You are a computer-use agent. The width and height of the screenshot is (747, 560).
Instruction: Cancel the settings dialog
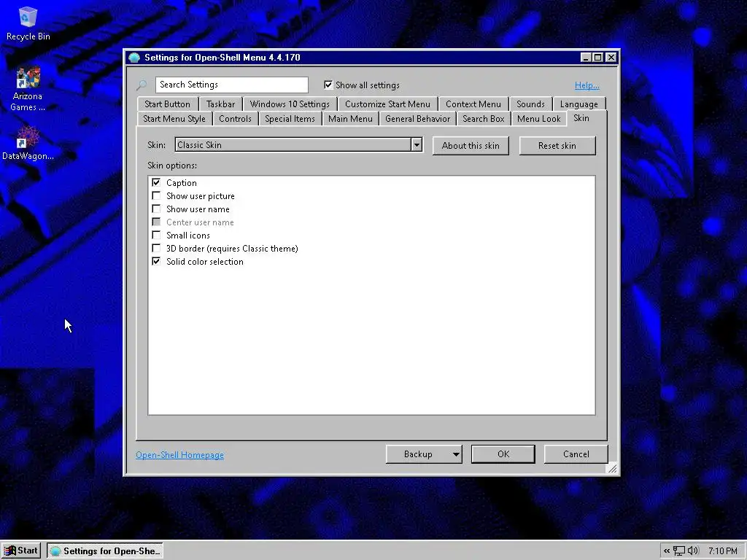click(576, 454)
